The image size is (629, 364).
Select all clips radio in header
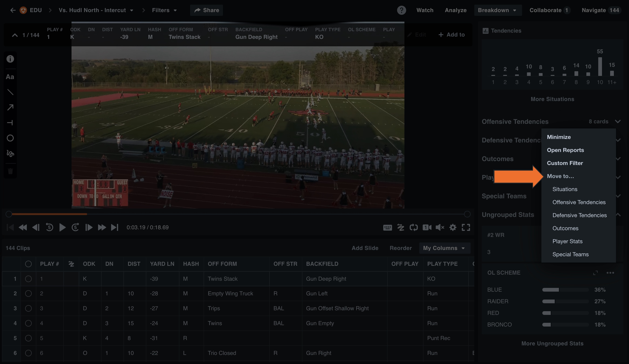click(x=28, y=264)
